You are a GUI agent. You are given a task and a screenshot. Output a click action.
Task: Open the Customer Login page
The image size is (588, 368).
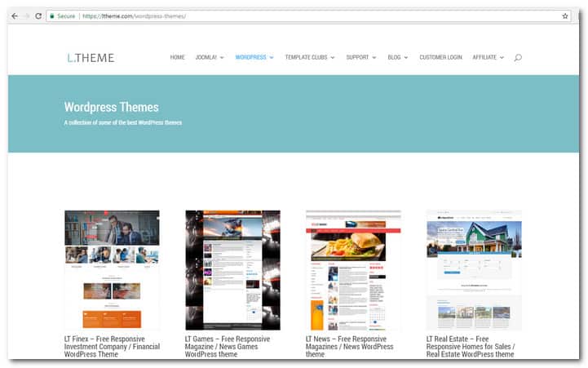(x=440, y=58)
